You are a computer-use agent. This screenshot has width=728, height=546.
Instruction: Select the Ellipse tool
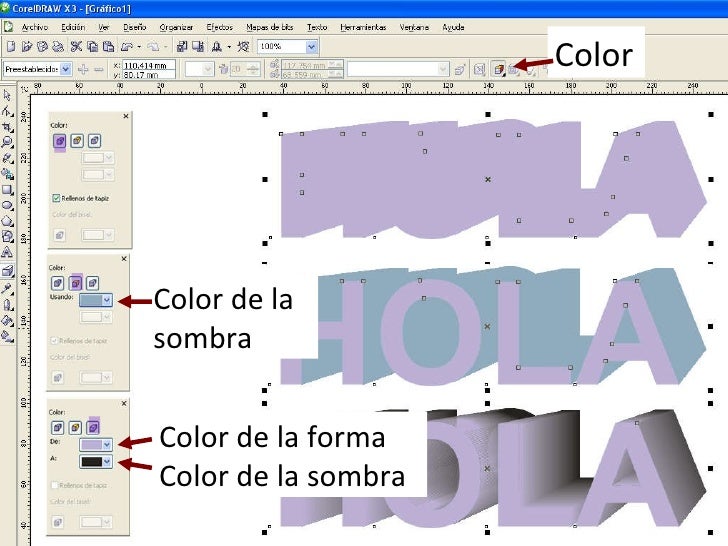pyautogui.click(x=7, y=205)
